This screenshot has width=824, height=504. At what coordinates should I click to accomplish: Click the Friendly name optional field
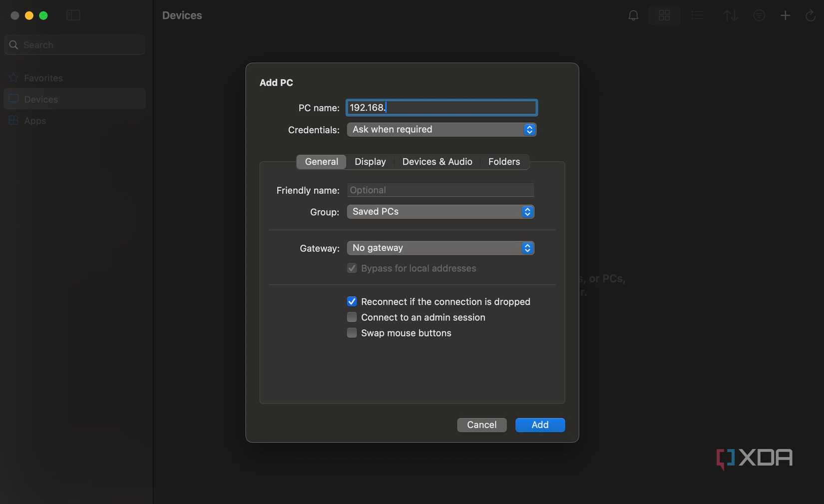coord(439,190)
